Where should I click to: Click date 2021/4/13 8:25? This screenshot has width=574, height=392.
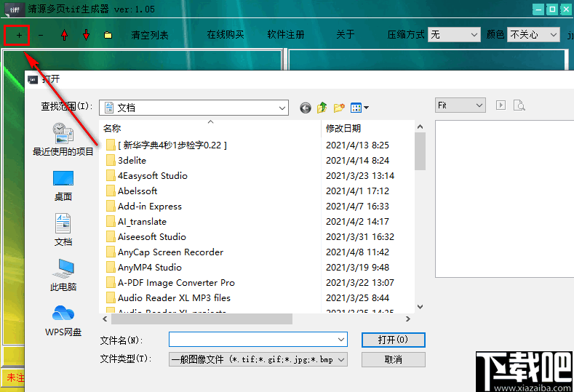(x=357, y=145)
